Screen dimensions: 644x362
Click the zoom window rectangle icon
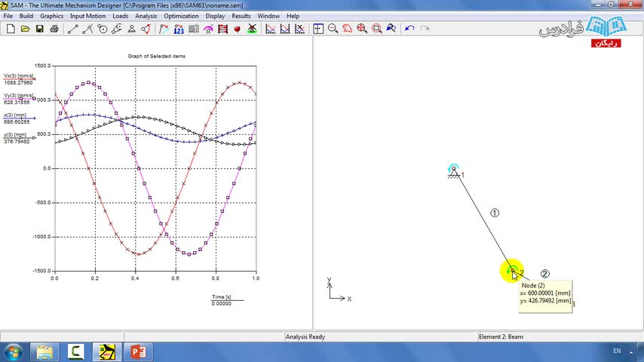click(376, 29)
